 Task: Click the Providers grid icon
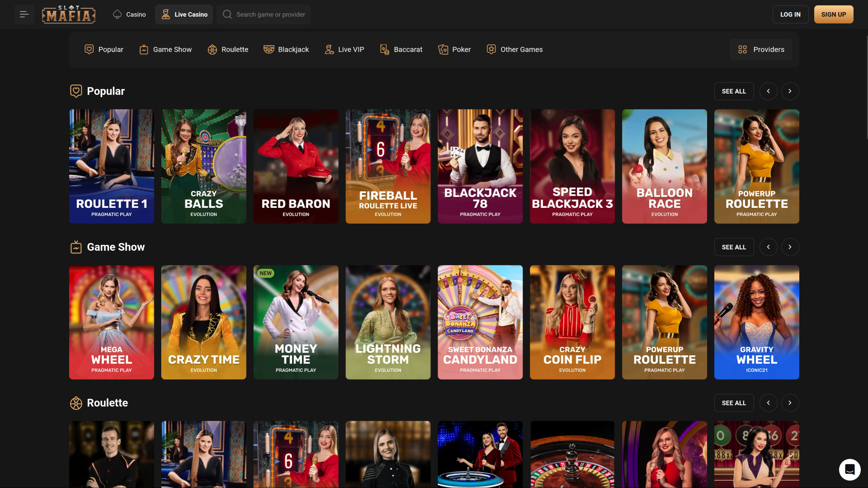tap(742, 49)
